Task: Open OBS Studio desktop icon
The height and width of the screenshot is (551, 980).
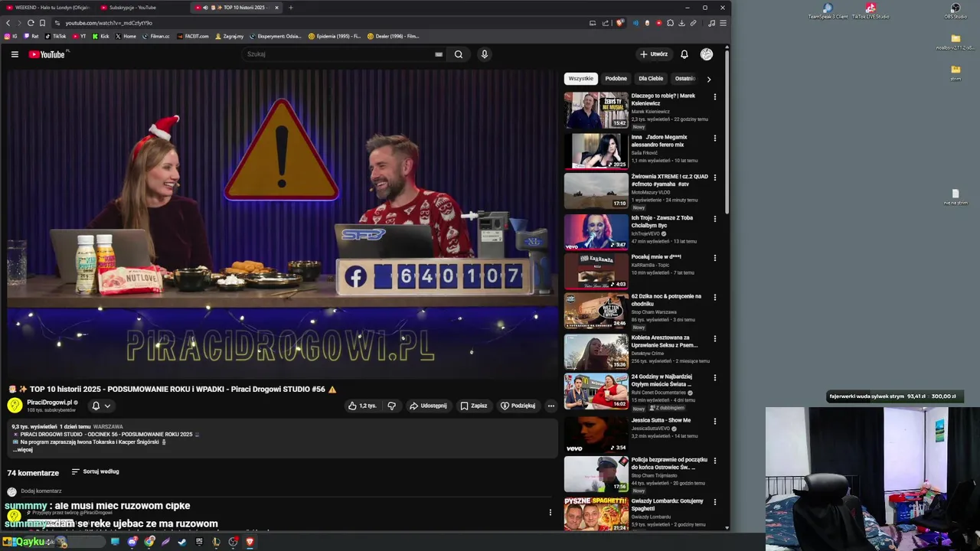Action: click(955, 10)
